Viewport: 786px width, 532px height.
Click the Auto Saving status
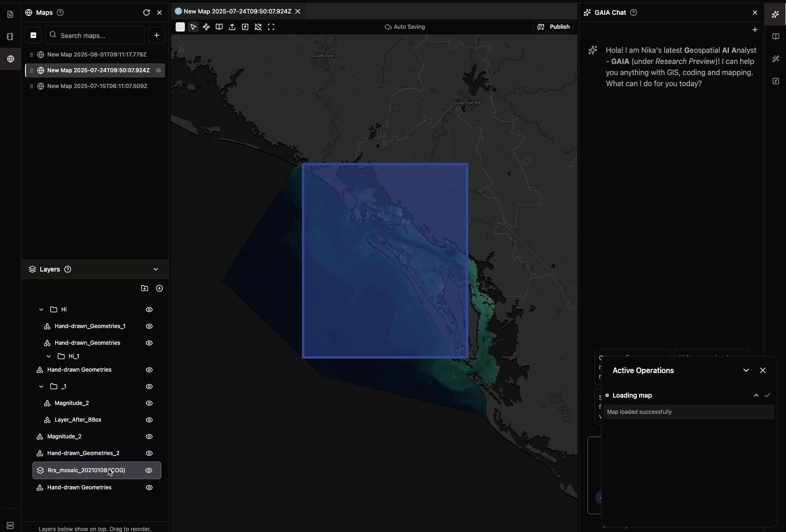(405, 27)
